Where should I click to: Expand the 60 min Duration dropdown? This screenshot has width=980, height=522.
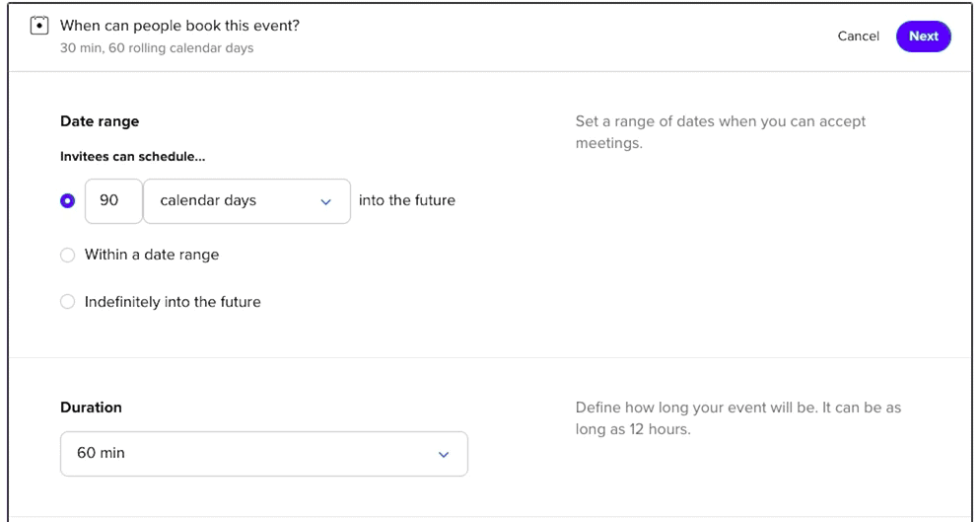pos(264,454)
